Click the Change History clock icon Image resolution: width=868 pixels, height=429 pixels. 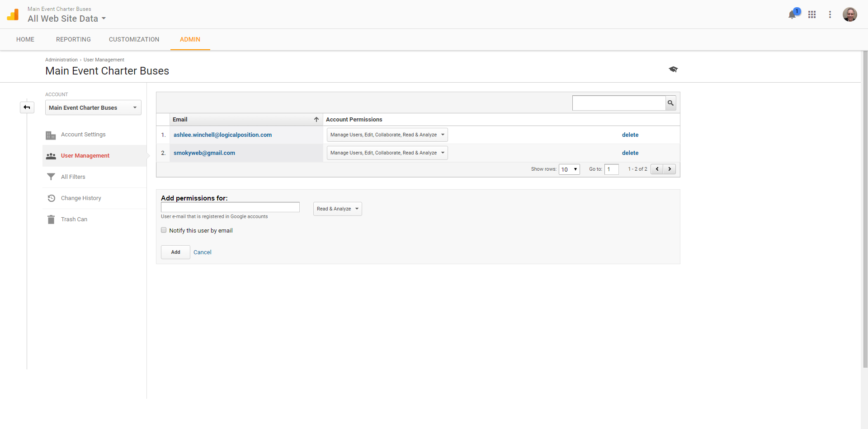[51, 198]
